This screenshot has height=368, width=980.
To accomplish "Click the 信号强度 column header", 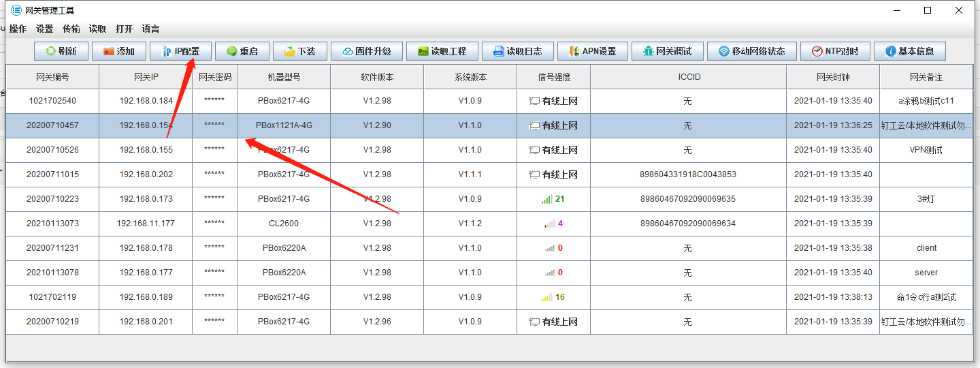I will click(553, 77).
